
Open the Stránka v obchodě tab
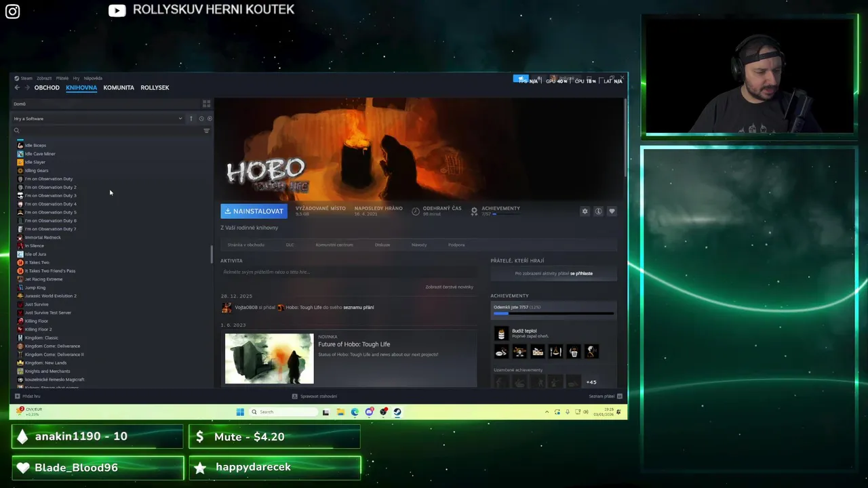[x=245, y=245]
